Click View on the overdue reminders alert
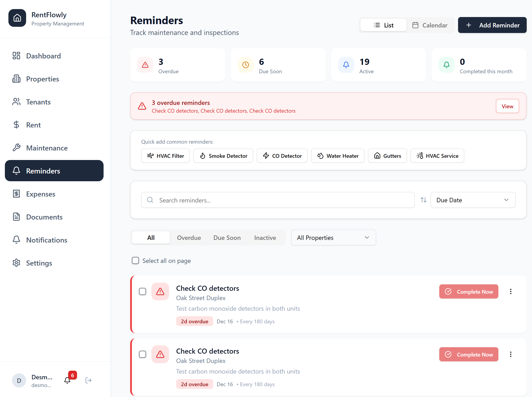 (x=507, y=106)
